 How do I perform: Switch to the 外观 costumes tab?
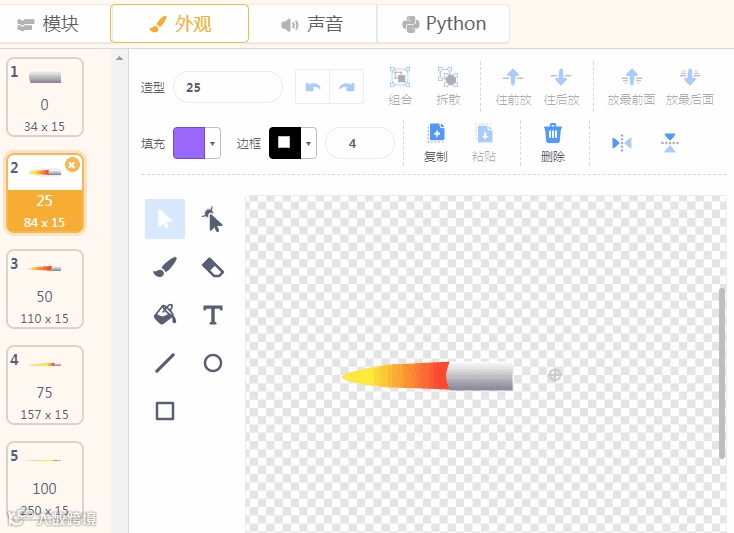pos(179,24)
